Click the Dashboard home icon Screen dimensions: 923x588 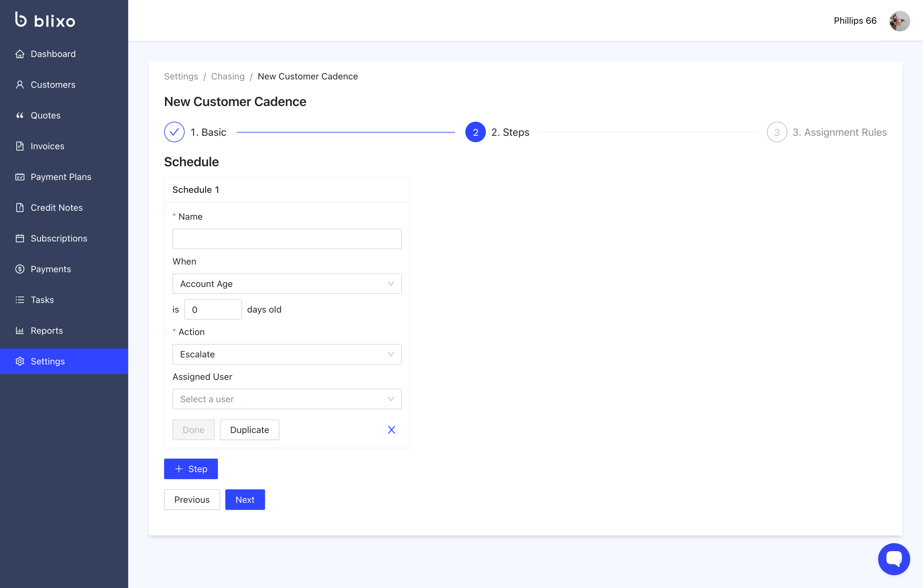tap(20, 54)
